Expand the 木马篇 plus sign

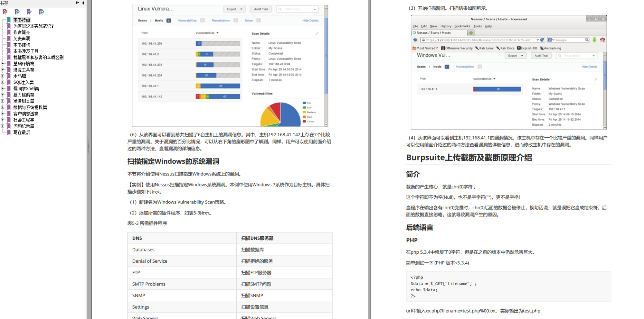[x=3, y=76]
